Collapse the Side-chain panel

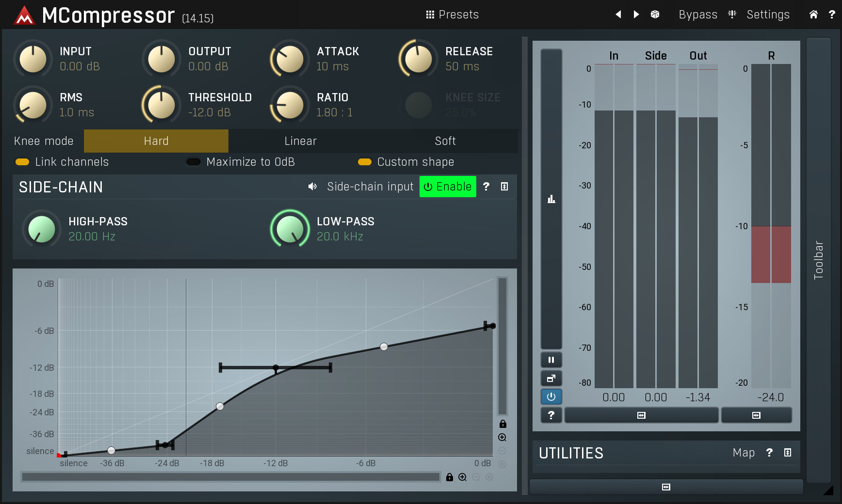[504, 187]
